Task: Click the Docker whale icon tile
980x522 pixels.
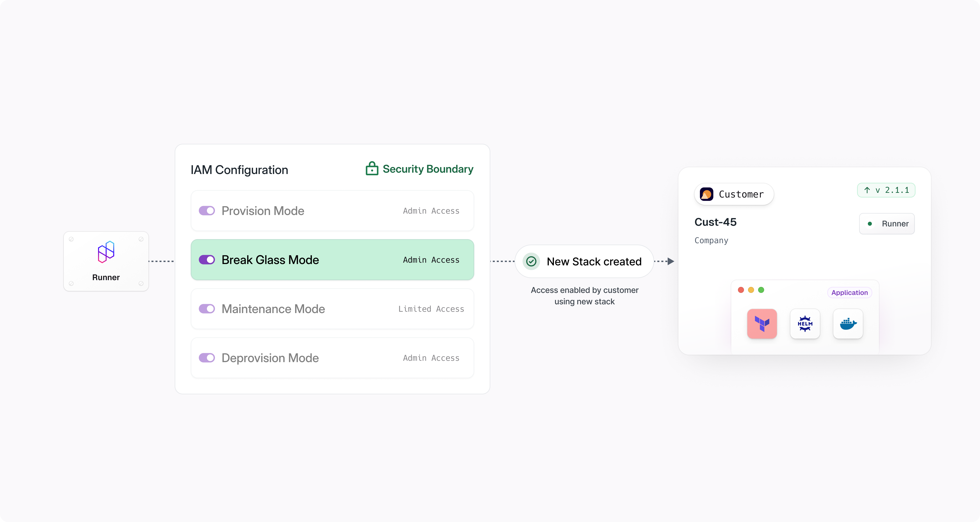Action: [x=848, y=324]
